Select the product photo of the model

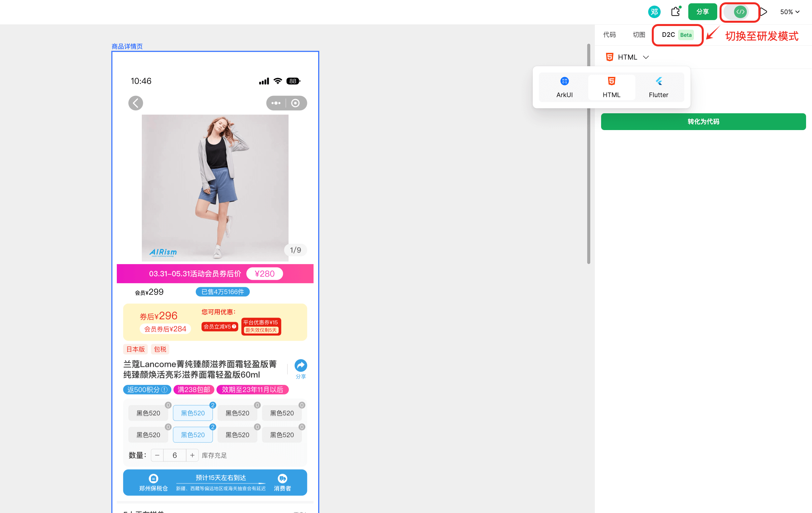pyautogui.click(x=215, y=188)
